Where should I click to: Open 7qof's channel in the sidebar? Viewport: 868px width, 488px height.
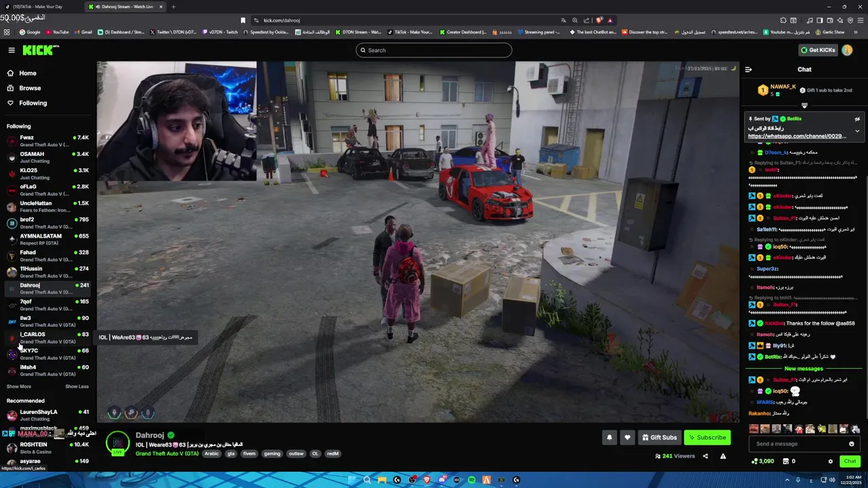(47, 304)
